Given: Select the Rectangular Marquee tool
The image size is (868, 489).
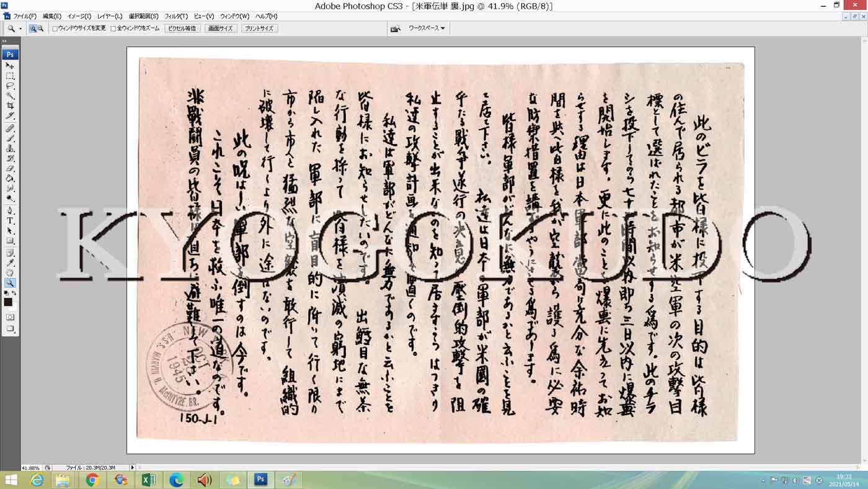Looking at the screenshot, I should (x=10, y=76).
